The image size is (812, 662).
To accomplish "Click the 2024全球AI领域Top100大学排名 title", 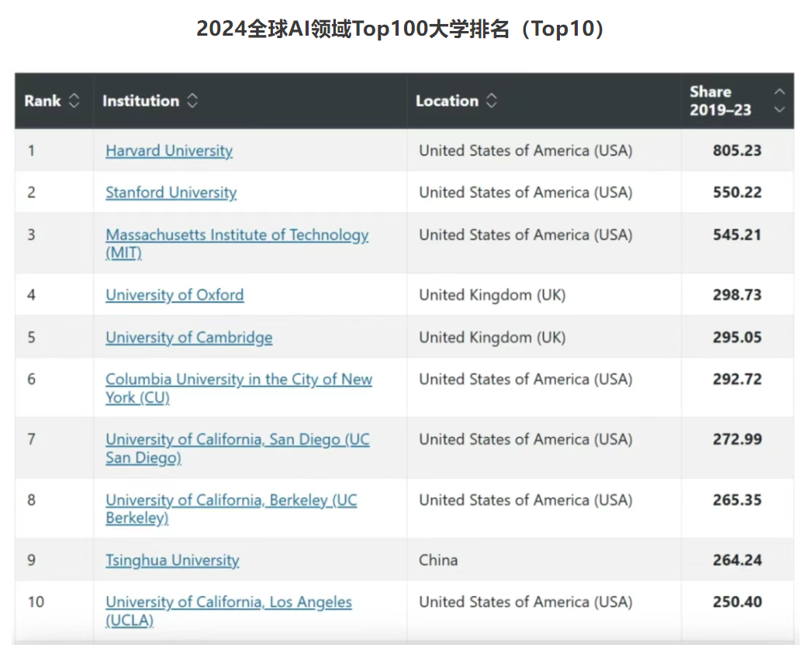I will coord(400,29).
